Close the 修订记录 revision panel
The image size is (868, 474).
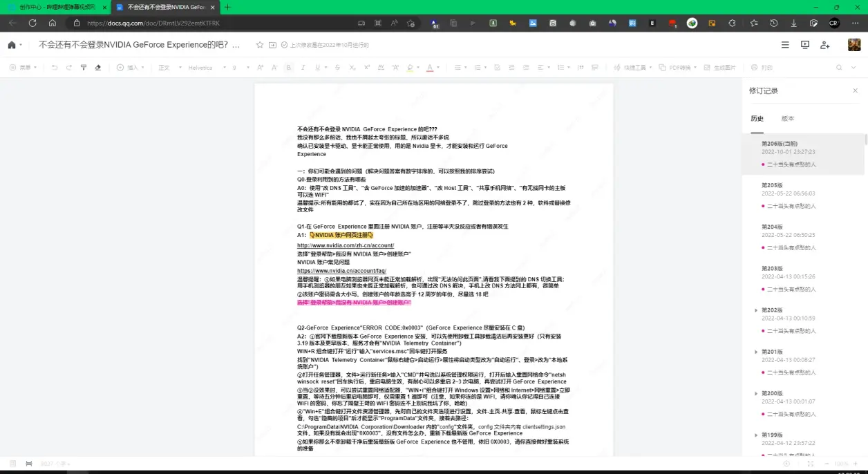coord(855,91)
